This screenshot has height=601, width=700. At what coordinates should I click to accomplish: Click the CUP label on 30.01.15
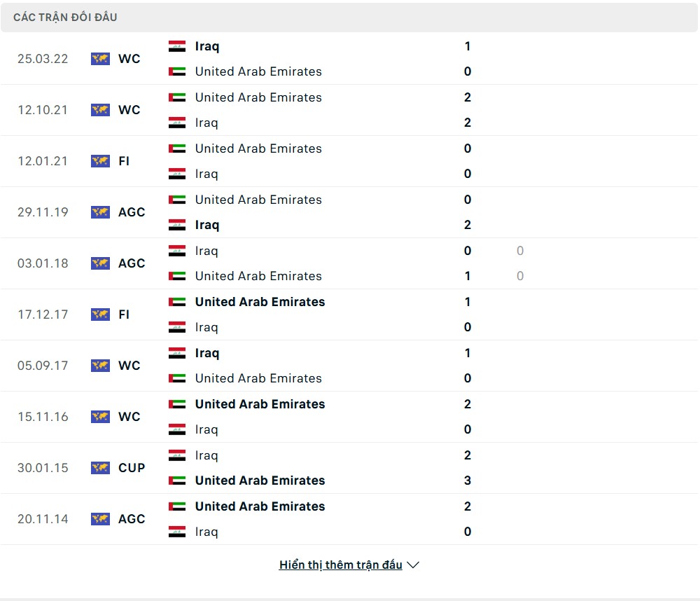pyautogui.click(x=132, y=468)
